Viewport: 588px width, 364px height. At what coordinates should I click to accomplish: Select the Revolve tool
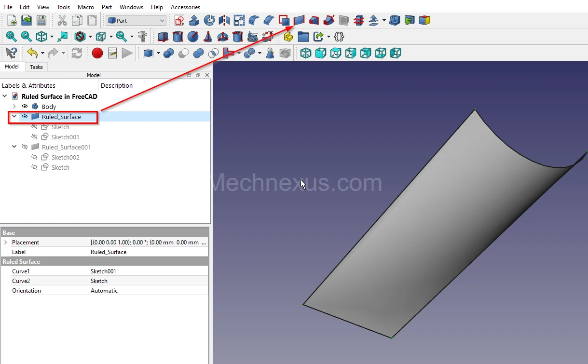coord(209,20)
